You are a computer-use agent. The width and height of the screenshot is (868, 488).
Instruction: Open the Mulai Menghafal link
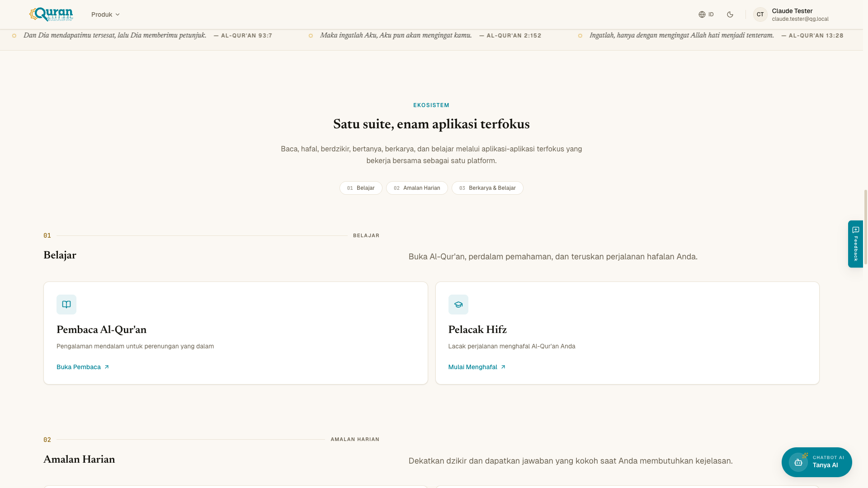click(477, 367)
